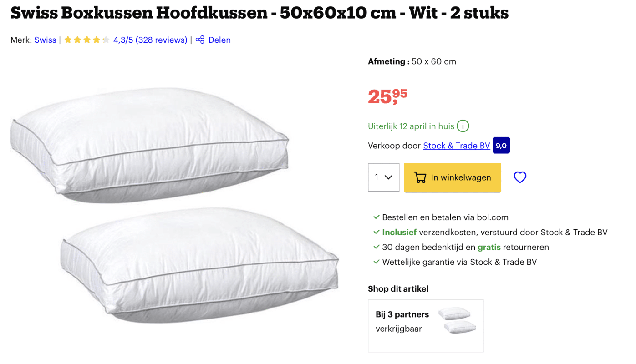Open the Swiss brand link
636x364 pixels.
point(45,40)
